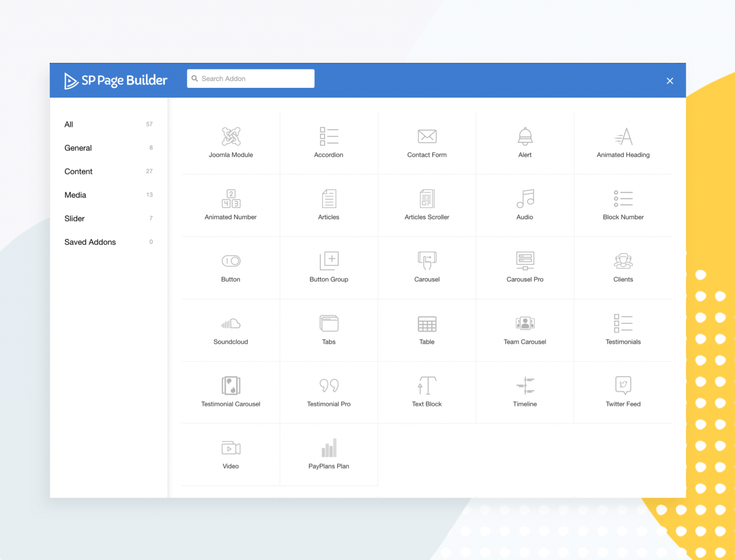Add the Testimonial Carousel addon icon
Screen dimensions: 735x560
click(231, 385)
